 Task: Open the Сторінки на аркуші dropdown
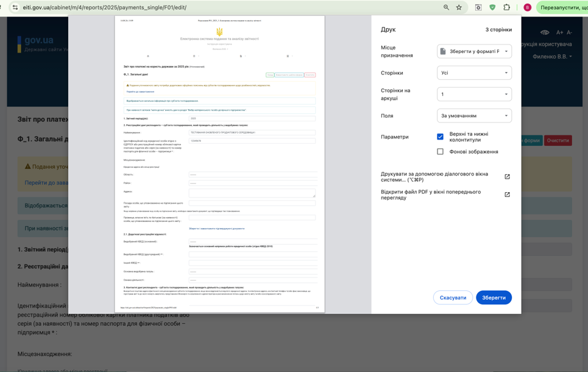coord(474,95)
